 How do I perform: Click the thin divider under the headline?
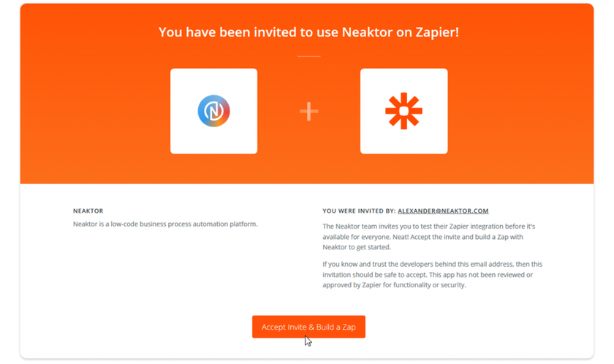coord(308,56)
